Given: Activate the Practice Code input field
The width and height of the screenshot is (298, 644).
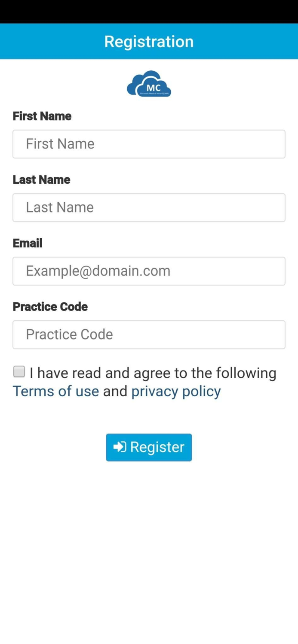Looking at the screenshot, I should point(149,334).
